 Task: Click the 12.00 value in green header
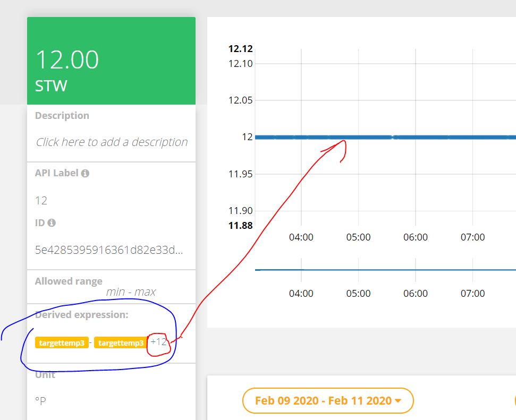coord(67,59)
